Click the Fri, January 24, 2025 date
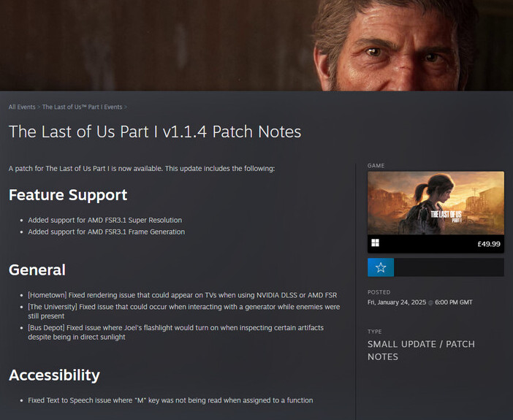This screenshot has width=513, height=420. point(397,302)
